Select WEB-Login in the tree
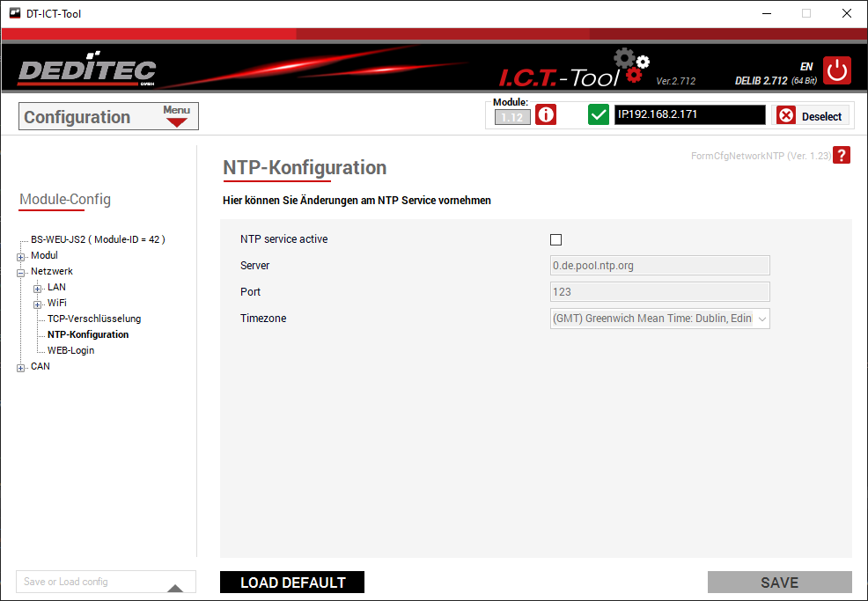The image size is (868, 601). 70,350
